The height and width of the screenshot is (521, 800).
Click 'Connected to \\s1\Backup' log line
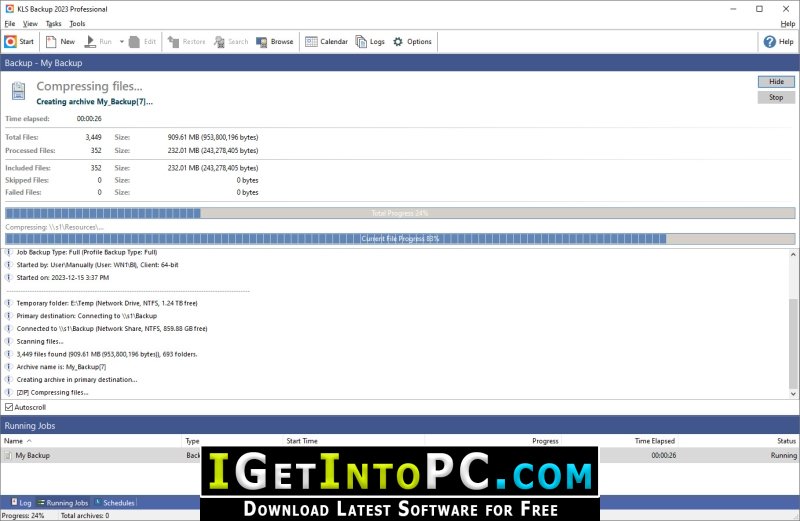coord(112,329)
